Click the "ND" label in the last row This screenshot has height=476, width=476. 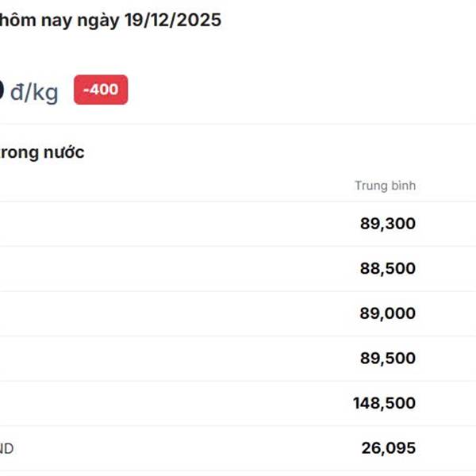point(6,449)
